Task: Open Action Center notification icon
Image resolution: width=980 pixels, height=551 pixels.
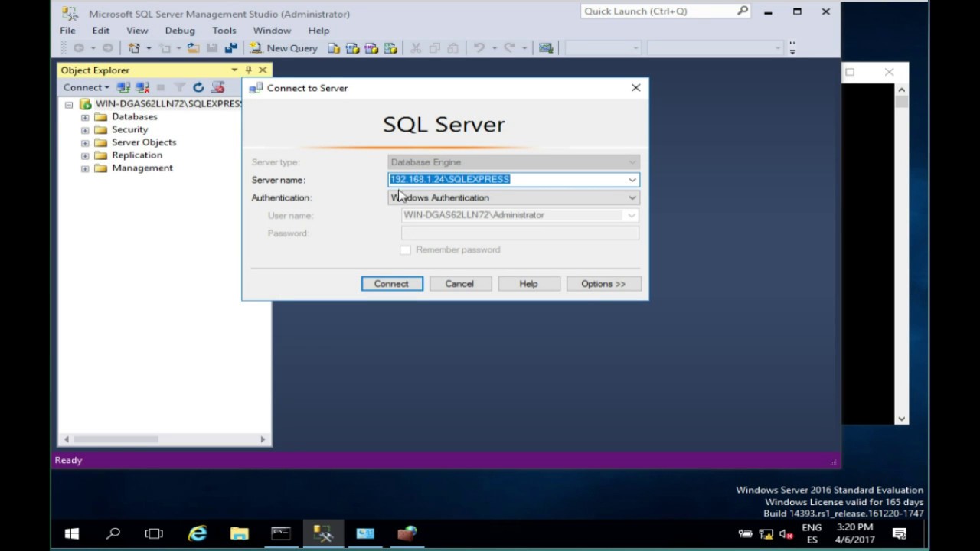Action: pos(900,533)
